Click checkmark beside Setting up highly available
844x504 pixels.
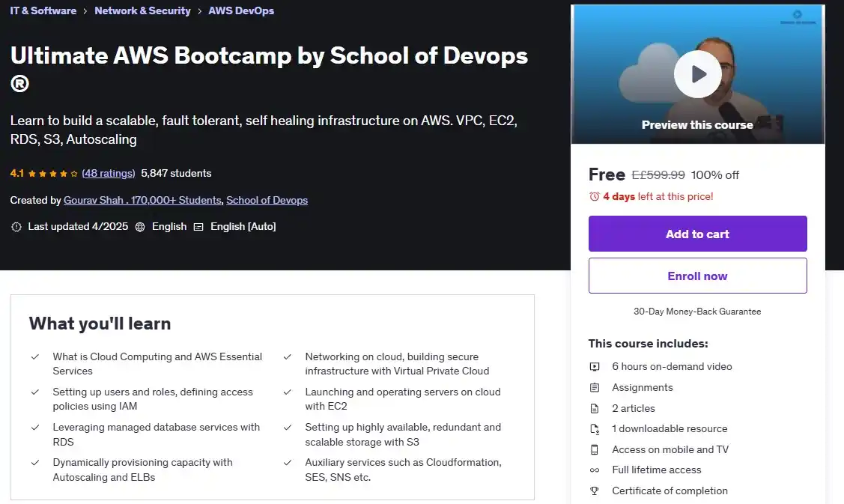(x=288, y=428)
